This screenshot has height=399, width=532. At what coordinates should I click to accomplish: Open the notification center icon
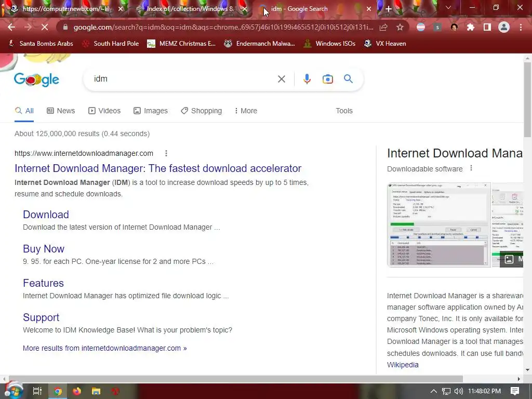(515, 391)
